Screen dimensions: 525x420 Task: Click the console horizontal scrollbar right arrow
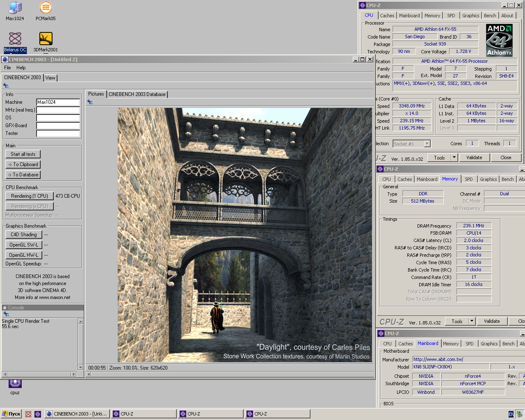[74, 374]
